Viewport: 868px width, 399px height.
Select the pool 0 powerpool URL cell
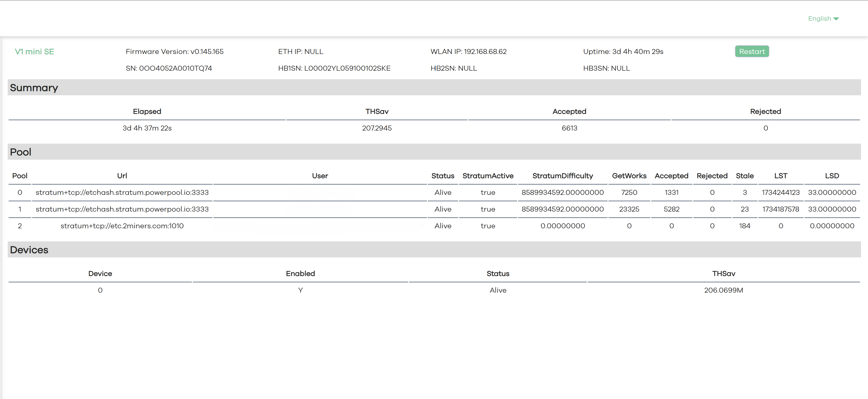(122, 192)
